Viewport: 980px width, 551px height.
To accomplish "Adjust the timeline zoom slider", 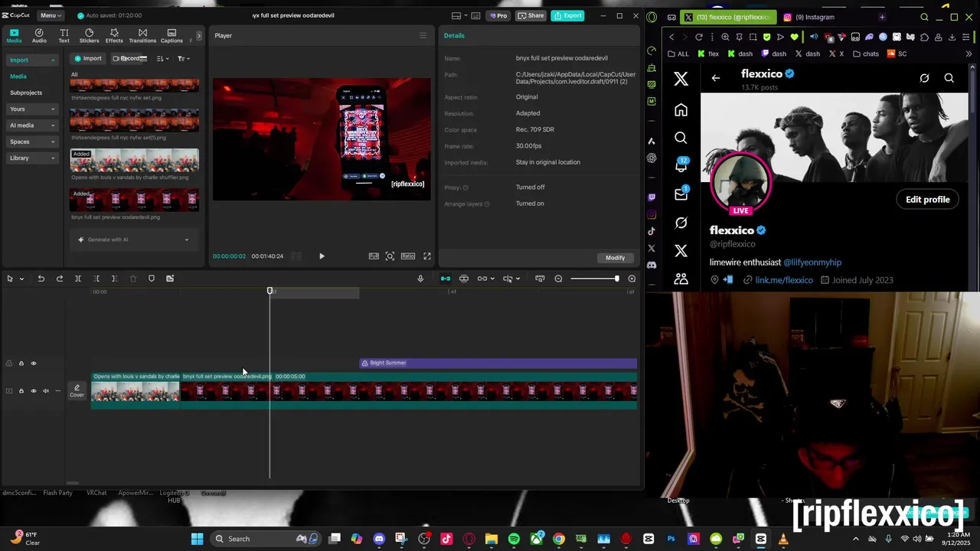I will tap(594, 279).
